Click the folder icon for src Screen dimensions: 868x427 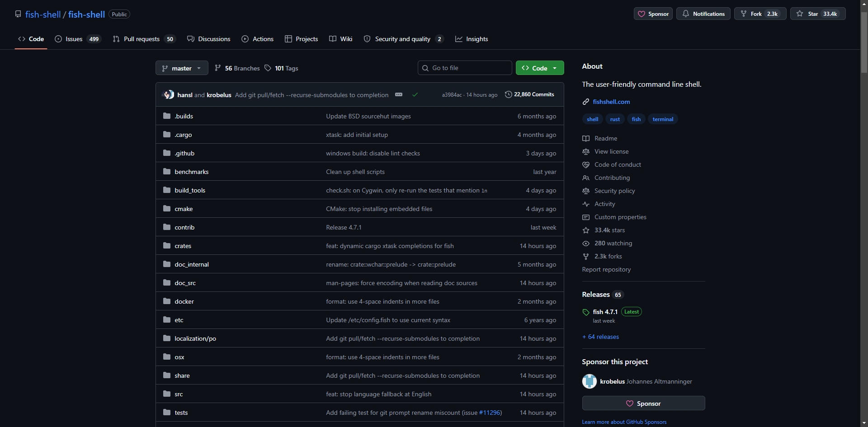pyautogui.click(x=167, y=394)
